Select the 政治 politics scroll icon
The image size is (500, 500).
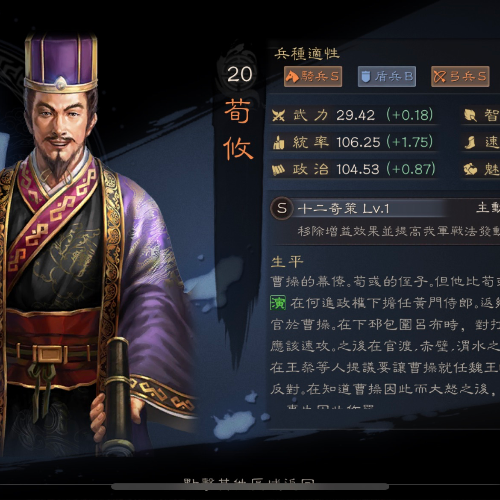click(278, 170)
